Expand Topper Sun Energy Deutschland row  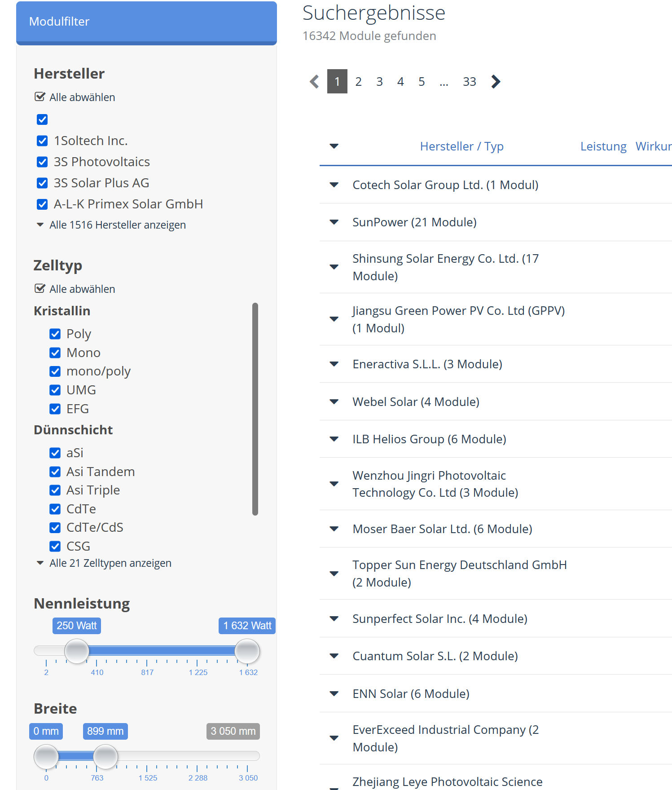coord(334,574)
